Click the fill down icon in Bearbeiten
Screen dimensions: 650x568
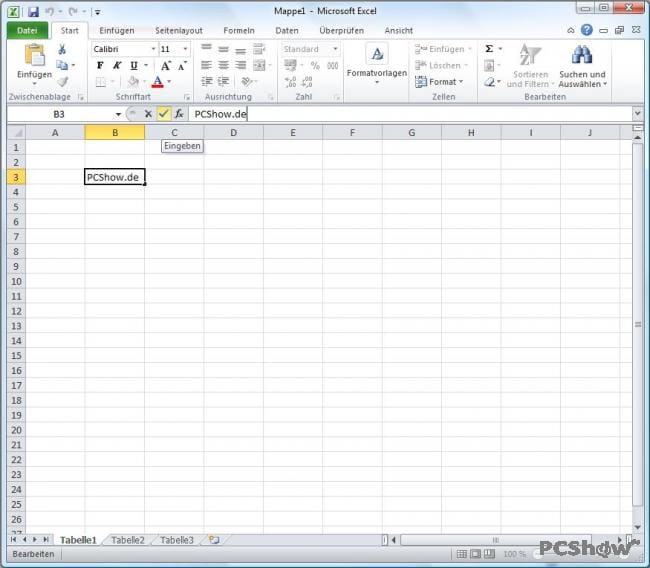tap(489, 66)
